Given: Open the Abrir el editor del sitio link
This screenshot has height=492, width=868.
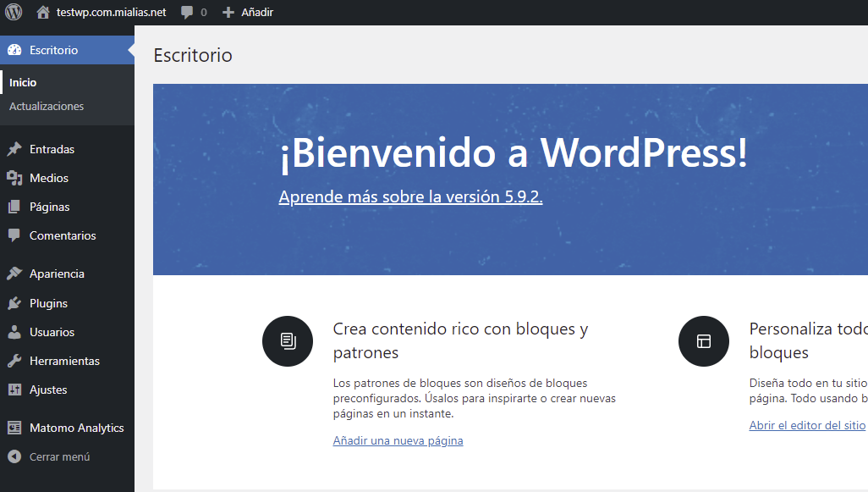Looking at the screenshot, I should point(807,425).
